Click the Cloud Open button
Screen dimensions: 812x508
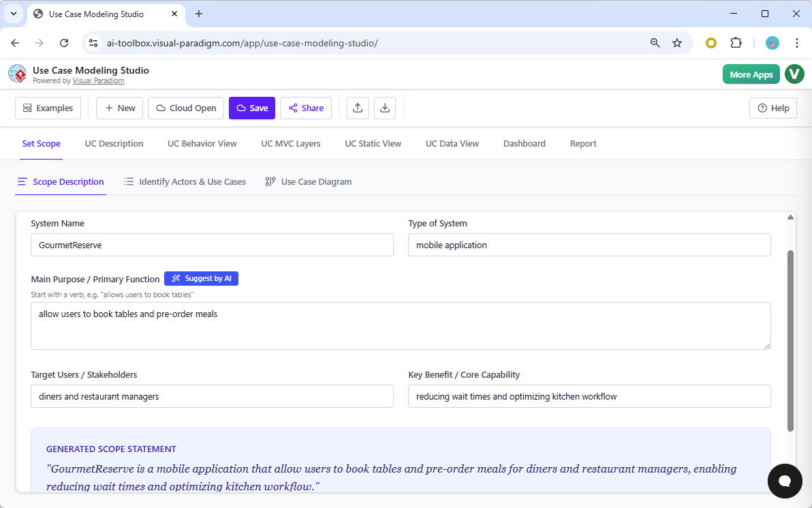185,108
